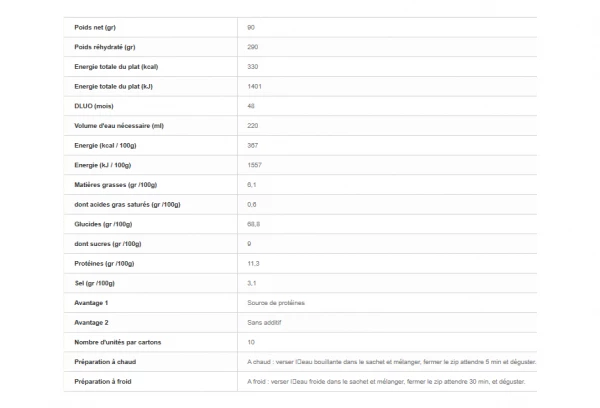
Task: Select the "Poids réhydraté (gr)" label
Action: pos(106,47)
